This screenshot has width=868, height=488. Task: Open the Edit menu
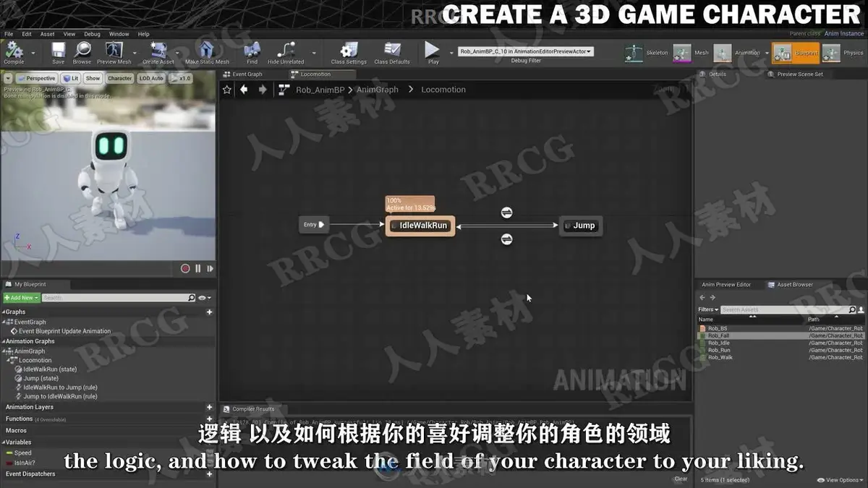tap(27, 34)
